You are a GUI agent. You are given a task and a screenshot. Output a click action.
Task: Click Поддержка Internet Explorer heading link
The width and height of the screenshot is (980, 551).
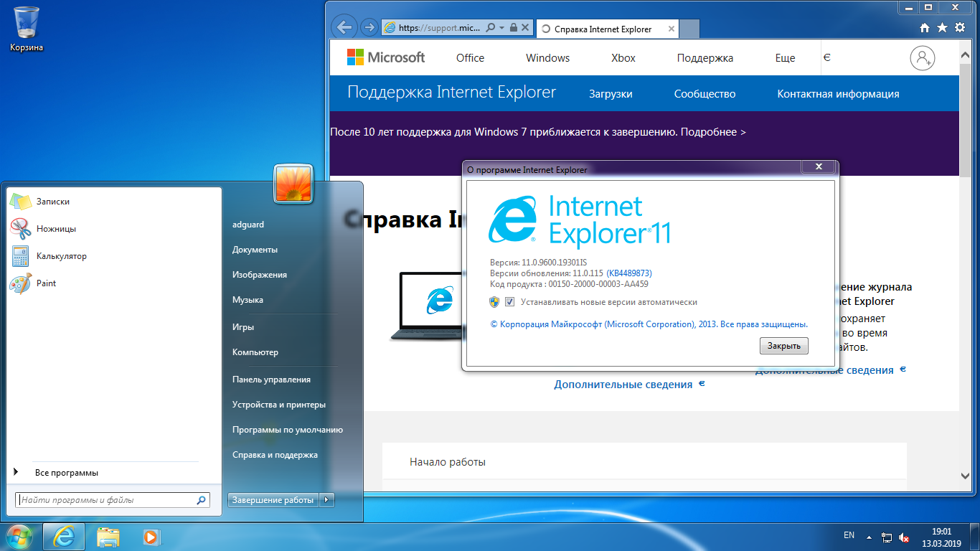coord(451,93)
